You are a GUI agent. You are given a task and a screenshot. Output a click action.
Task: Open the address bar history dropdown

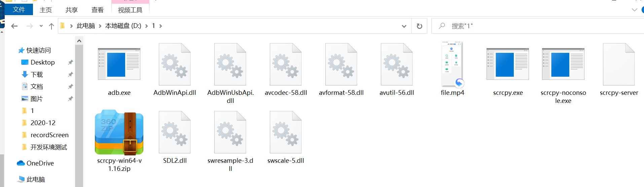[404, 26]
